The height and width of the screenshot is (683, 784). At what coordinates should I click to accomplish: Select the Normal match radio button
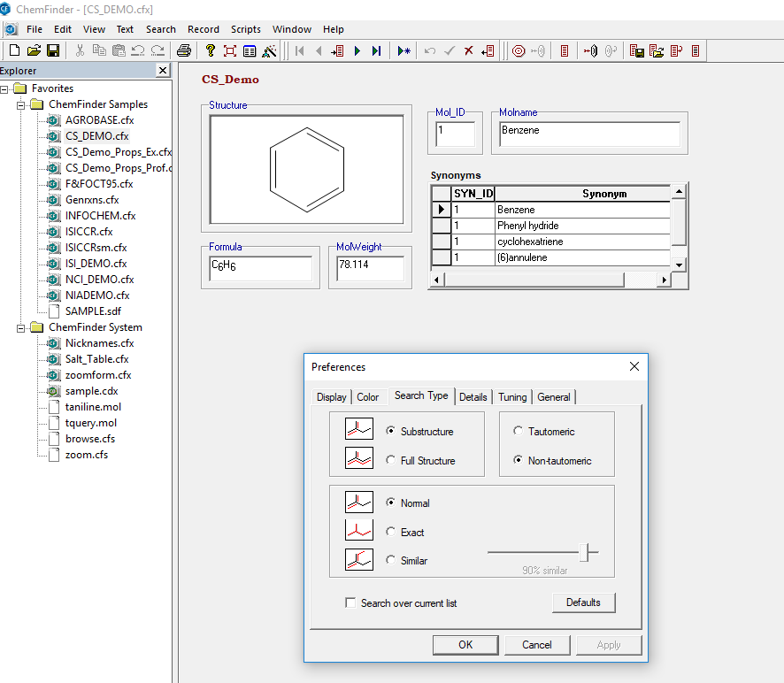coord(390,503)
